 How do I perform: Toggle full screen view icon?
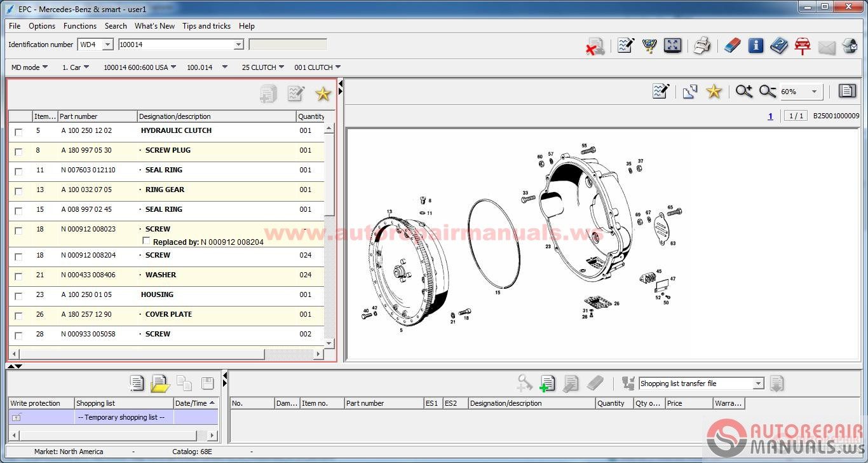(x=672, y=45)
